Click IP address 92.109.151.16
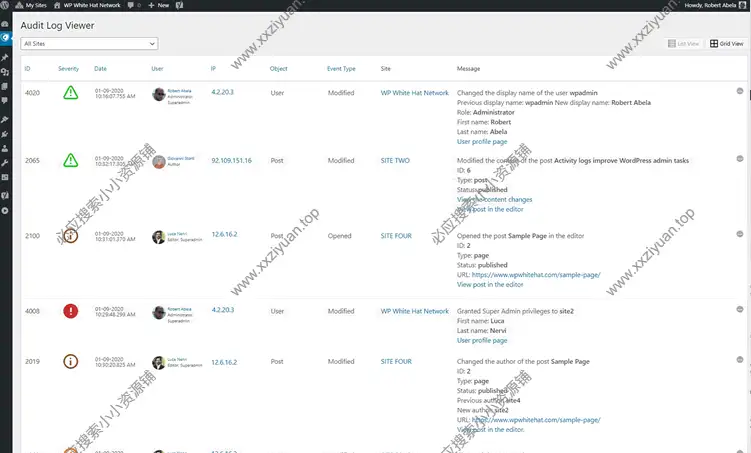Image resolution: width=751 pixels, height=453 pixels. click(231, 160)
